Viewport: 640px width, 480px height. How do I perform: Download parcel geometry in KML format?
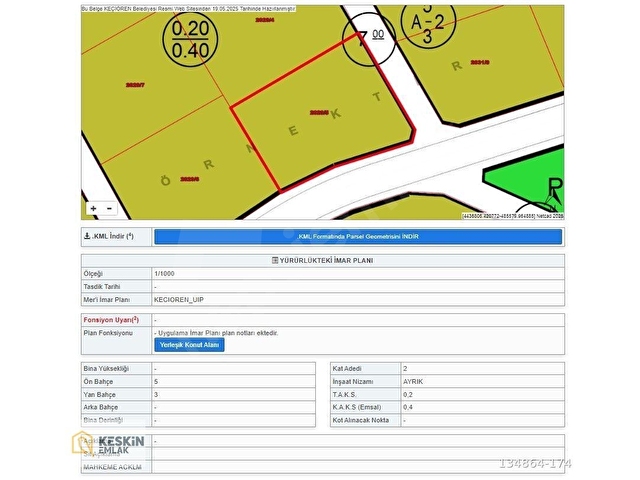click(x=358, y=237)
